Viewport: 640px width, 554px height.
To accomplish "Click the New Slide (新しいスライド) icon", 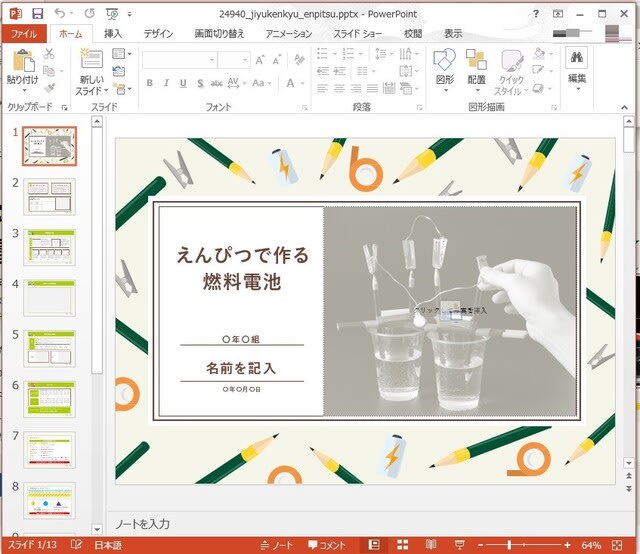I will click(91, 58).
